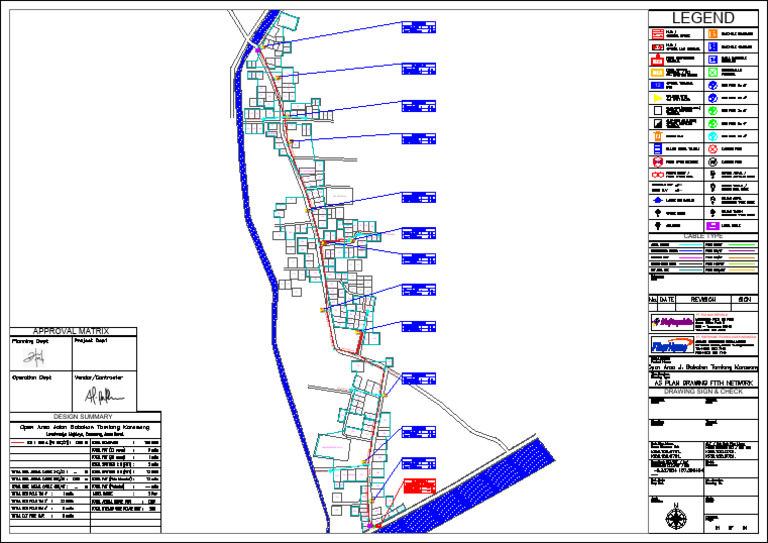Click the Planning Dept label

pos(30,341)
